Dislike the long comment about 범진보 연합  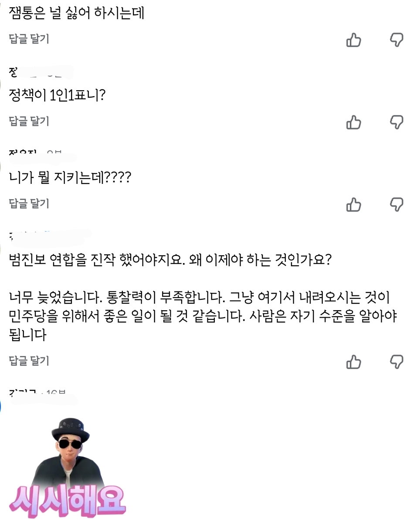(396, 362)
